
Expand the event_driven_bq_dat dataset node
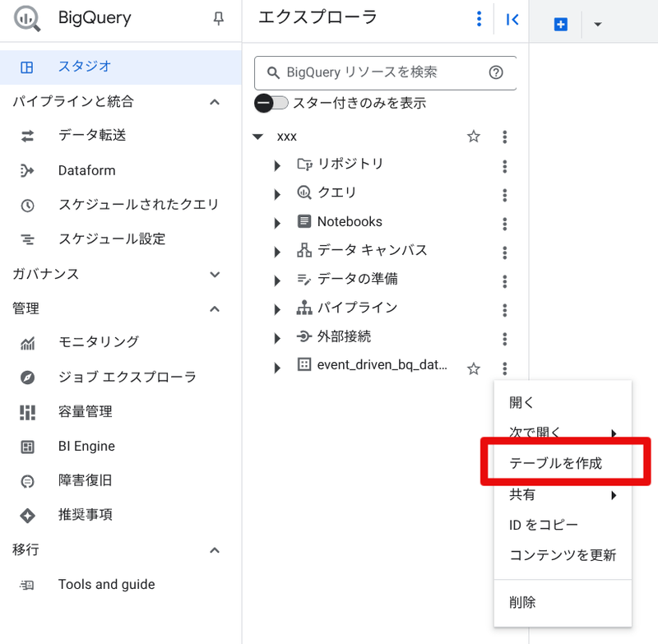(277, 368)
